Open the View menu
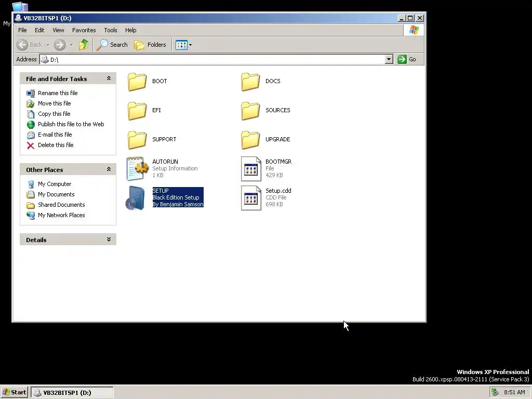The image size is (532, 399). [58, 30]
